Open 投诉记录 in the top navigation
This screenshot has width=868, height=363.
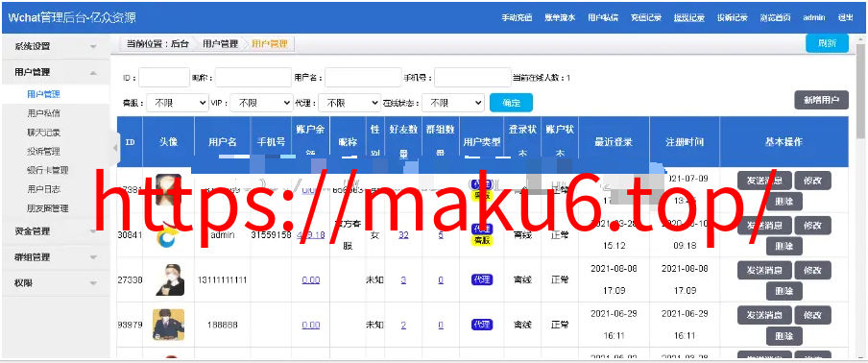coord(733,17)
